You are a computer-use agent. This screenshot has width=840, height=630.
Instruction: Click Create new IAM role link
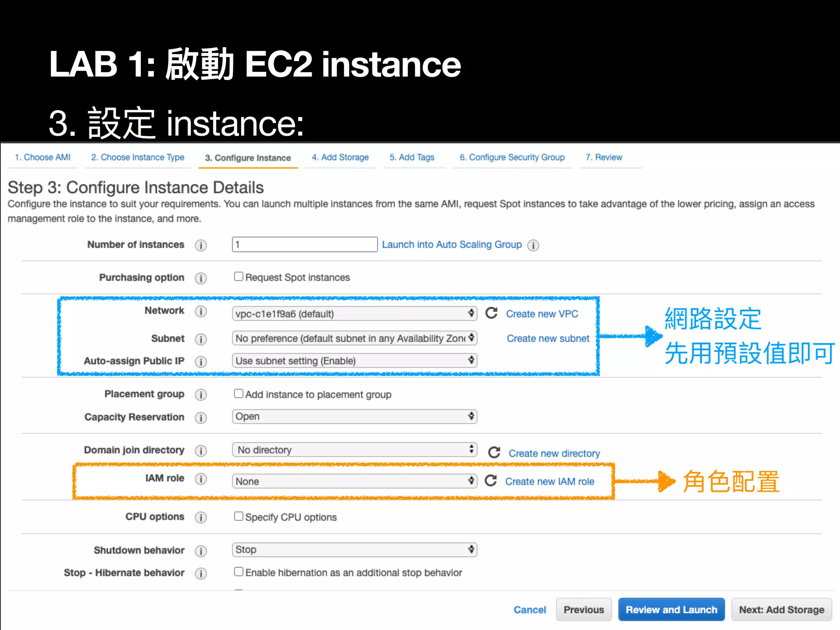point(550,481)
